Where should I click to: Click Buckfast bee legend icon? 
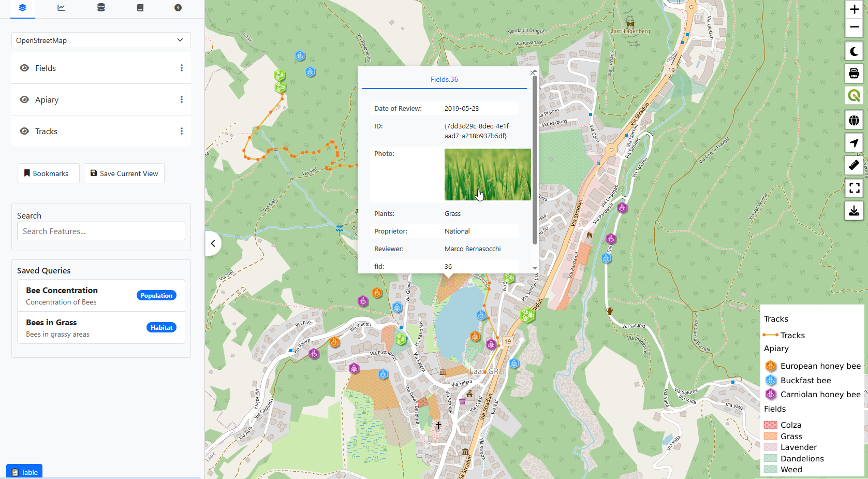point(771,380)
